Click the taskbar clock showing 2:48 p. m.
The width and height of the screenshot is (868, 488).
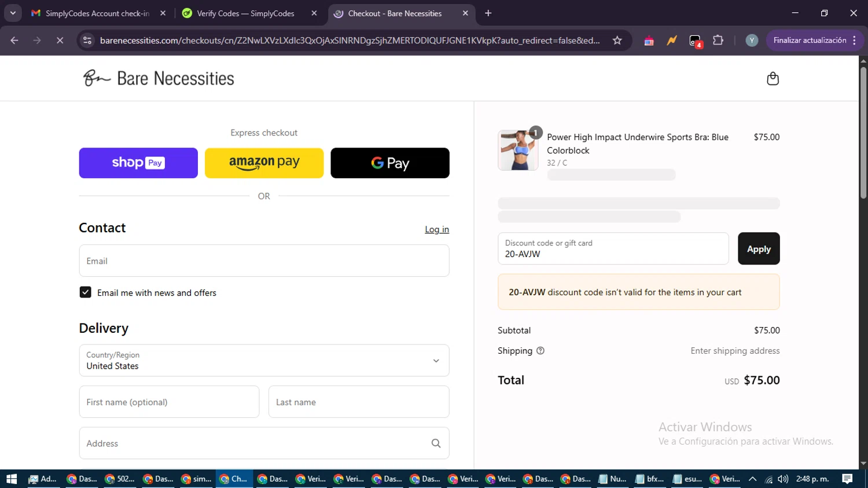coord(812,479)
